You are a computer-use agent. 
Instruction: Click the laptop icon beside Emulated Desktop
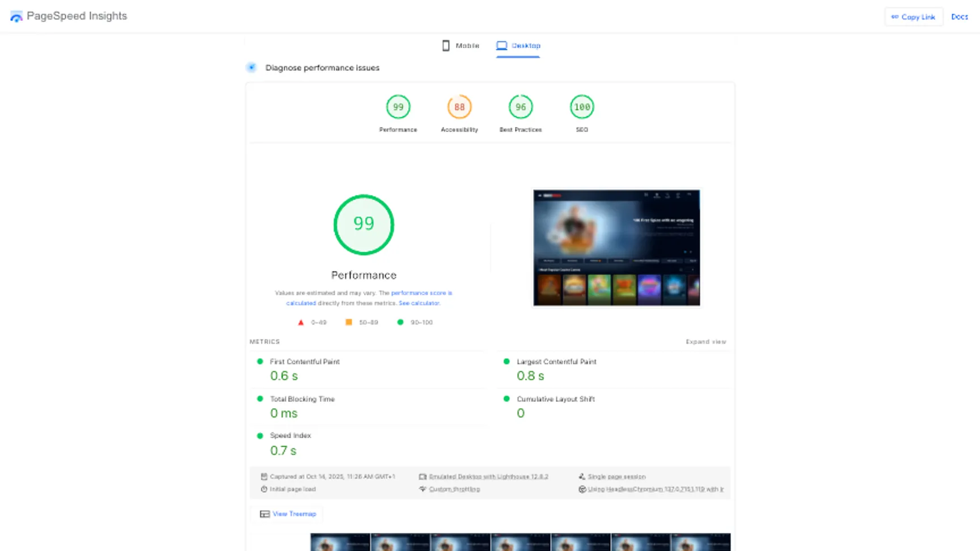pyautogui.click(x=423, y=476)
